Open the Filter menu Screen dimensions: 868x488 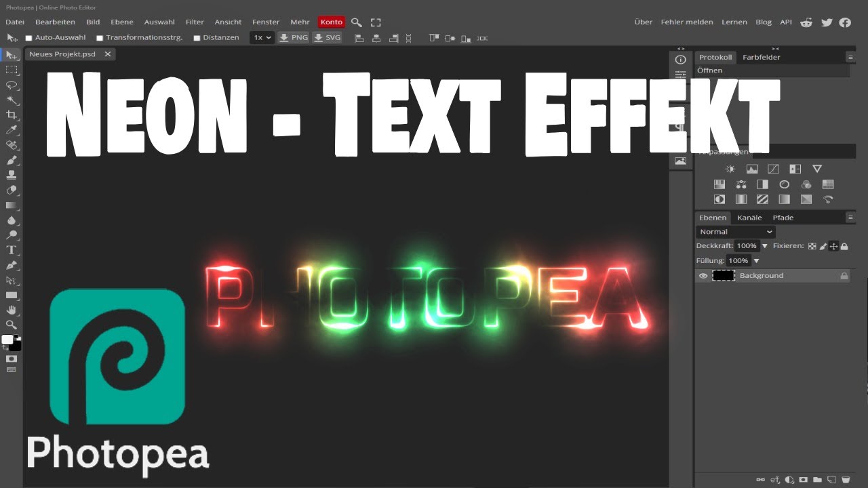[x=195, y=22]
